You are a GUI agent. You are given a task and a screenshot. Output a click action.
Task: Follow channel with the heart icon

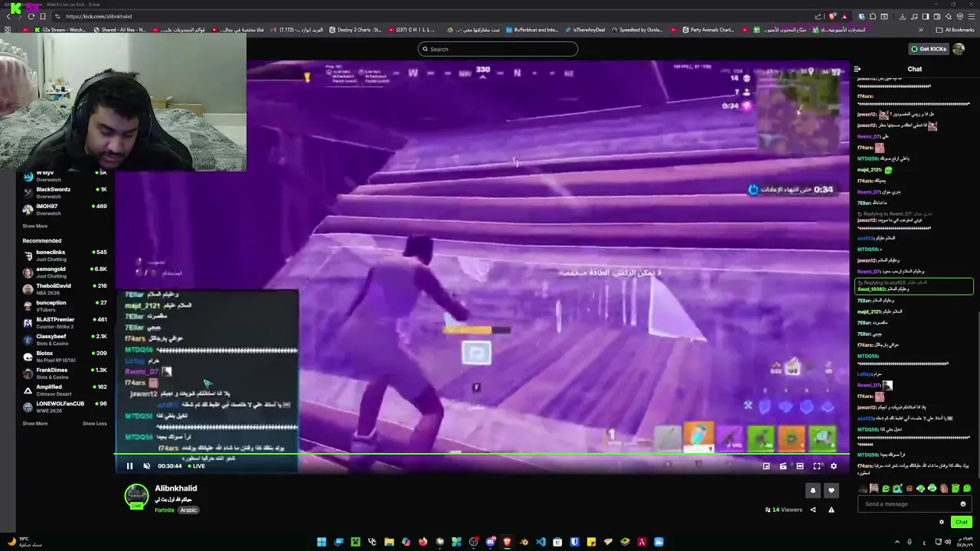(831, 491)
